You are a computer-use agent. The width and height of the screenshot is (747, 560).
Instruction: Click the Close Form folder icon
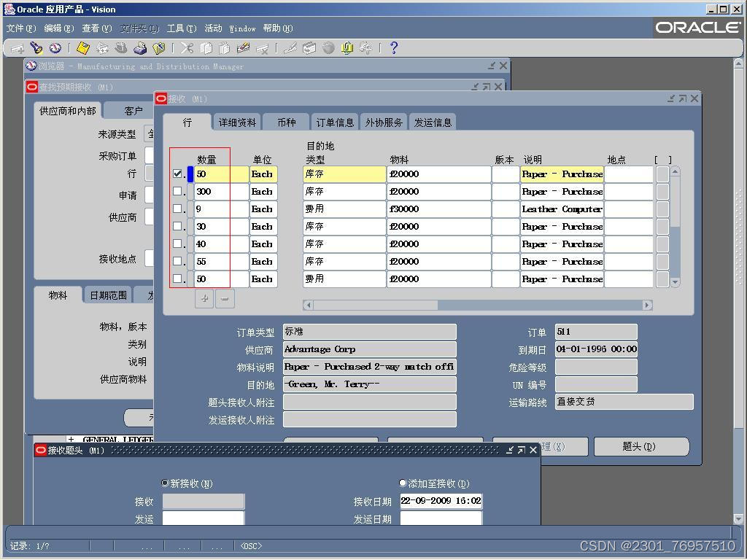click(158, 48)
